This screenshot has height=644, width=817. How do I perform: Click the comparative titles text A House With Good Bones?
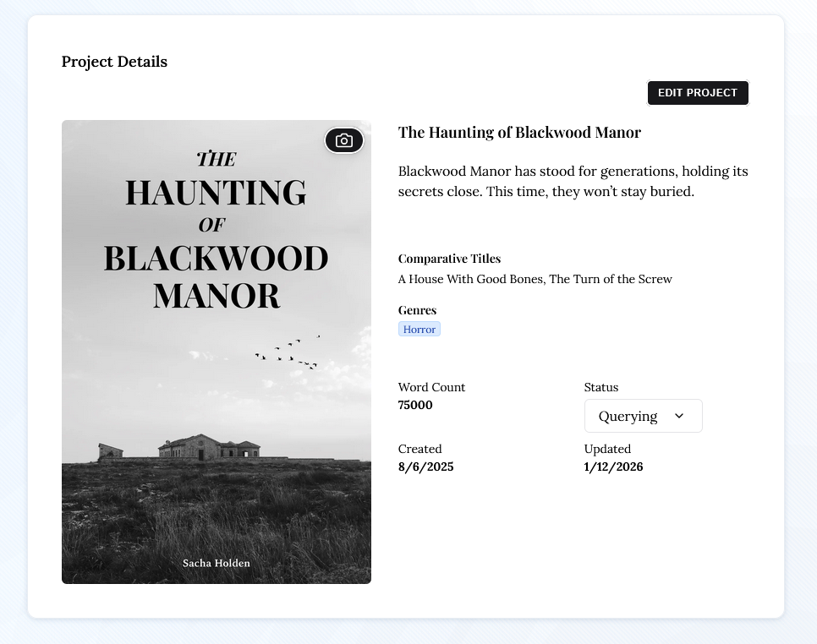pyautogui.click(x=471, y=279)
